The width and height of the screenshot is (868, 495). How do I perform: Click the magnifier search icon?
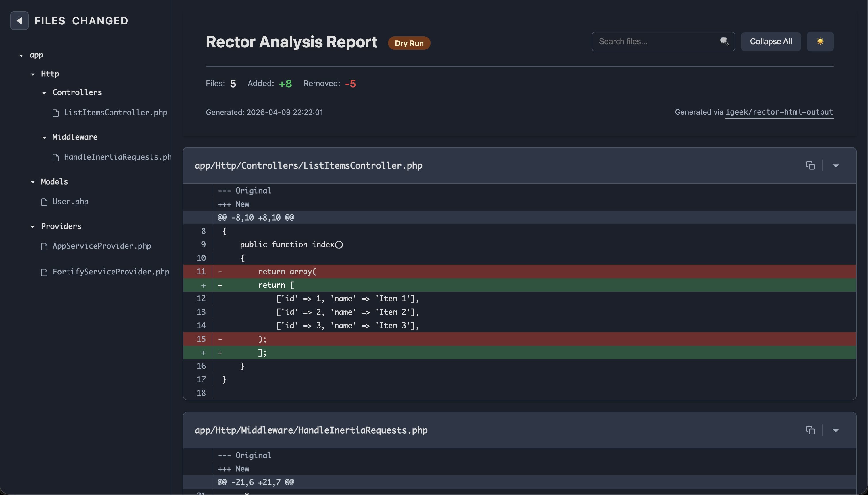tap(724, 41)
